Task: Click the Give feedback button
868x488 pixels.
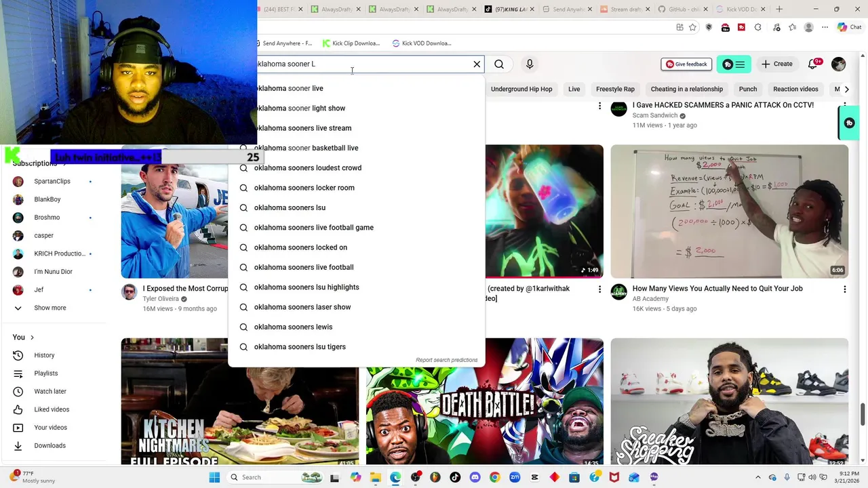Action: click(x=686, y=64)
